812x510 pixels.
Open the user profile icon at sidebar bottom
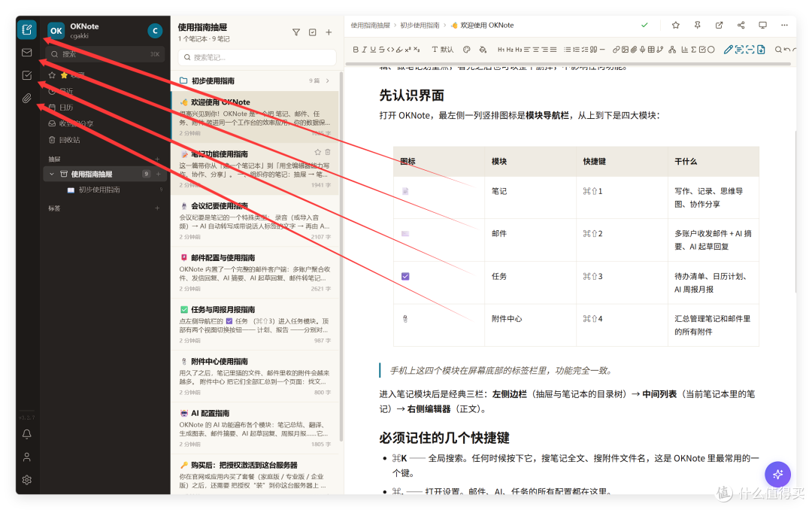coord(27,457)
